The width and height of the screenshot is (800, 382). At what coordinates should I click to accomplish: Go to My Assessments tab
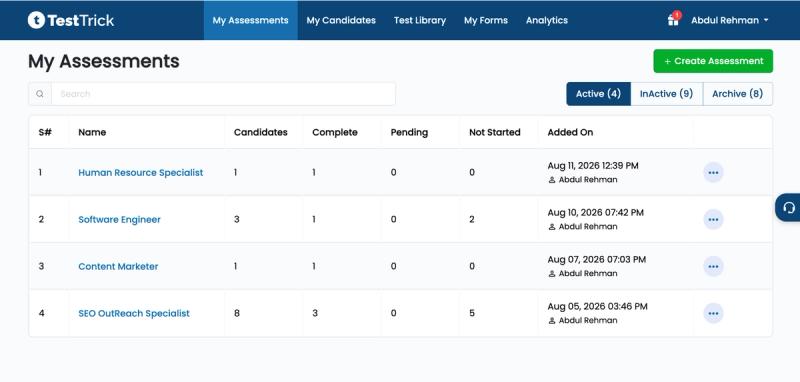[251, 20]
